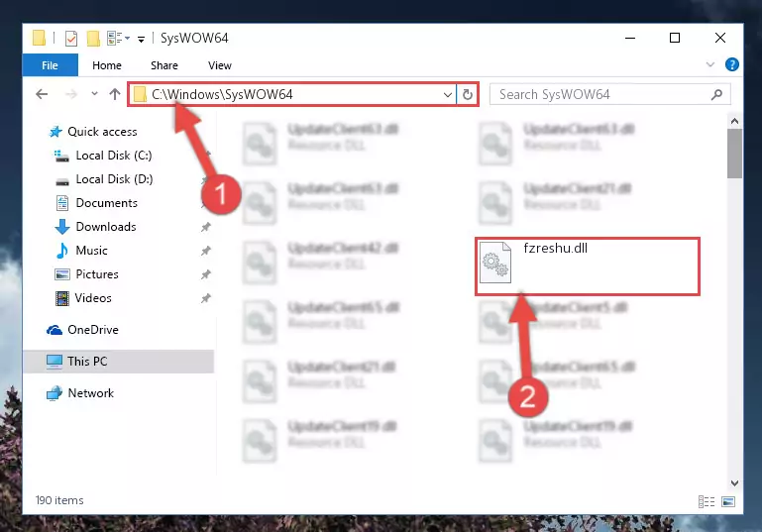The width and height of the screenshot is (762, 532).
Task: Click the Downloads pin icon
Action: click(x=206, y=227)
